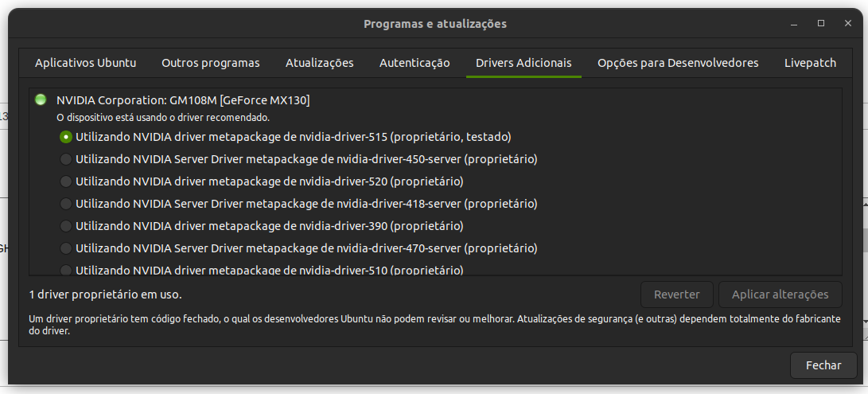
Task: Choose the nvidia-driver-390 radio button
Action: pyautogui.click(x=66, y=226)
